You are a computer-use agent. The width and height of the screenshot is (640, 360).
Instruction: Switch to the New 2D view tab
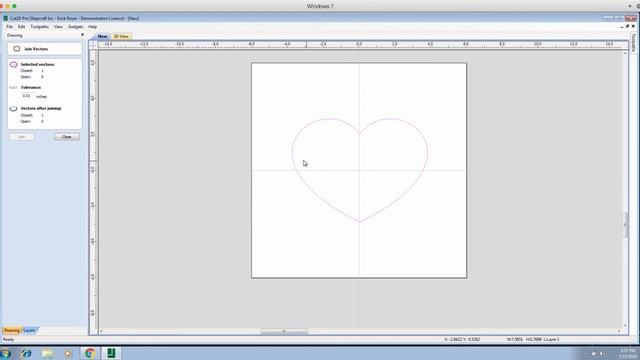(102, 36)
